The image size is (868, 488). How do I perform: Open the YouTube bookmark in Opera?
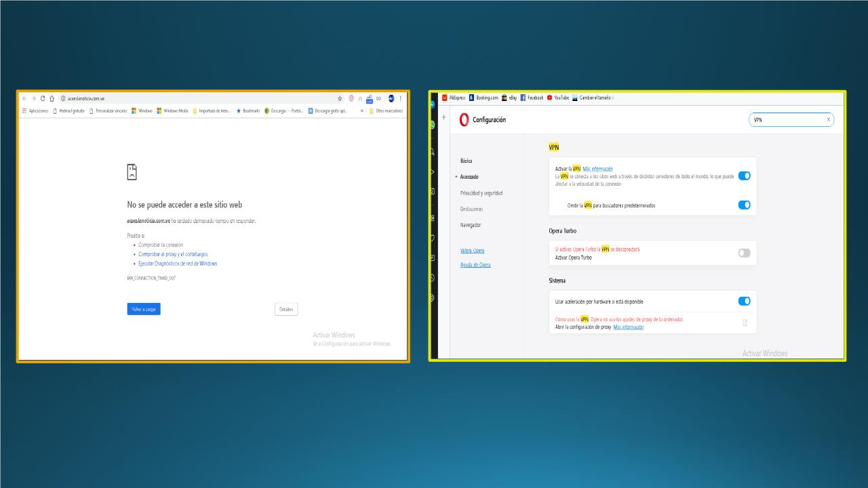(x=558, y=98)
